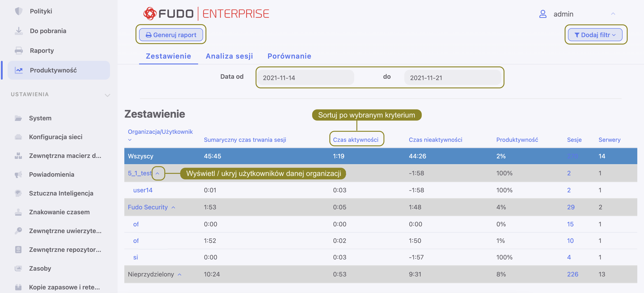Click the Polityki shield icon

19,11
